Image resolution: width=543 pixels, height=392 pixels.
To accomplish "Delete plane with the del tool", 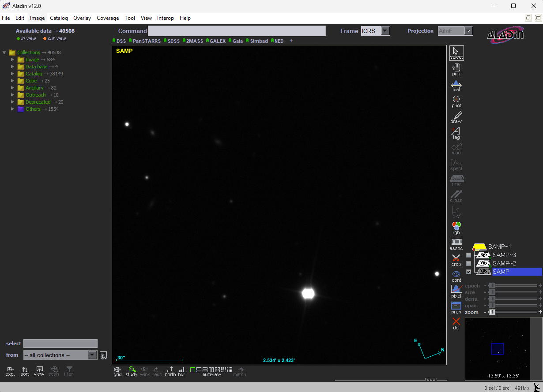I will (456, 324).
